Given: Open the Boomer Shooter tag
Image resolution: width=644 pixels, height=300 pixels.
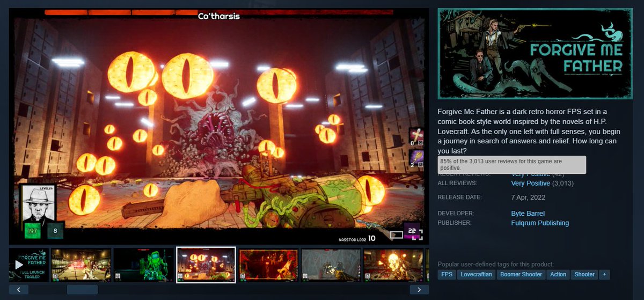Looking at the screenshot, I should pyautogui.click(x=521, y=274).
